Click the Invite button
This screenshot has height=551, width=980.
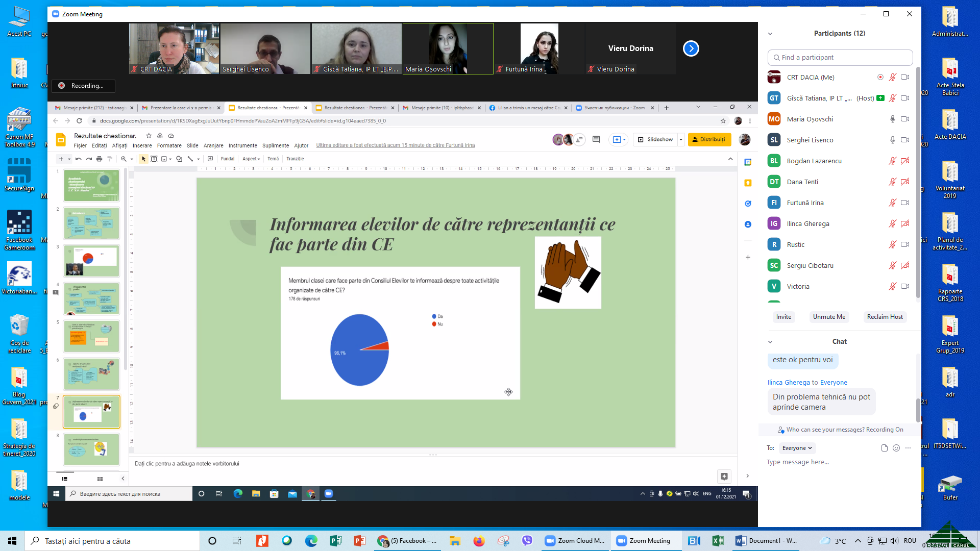(783, 317)
